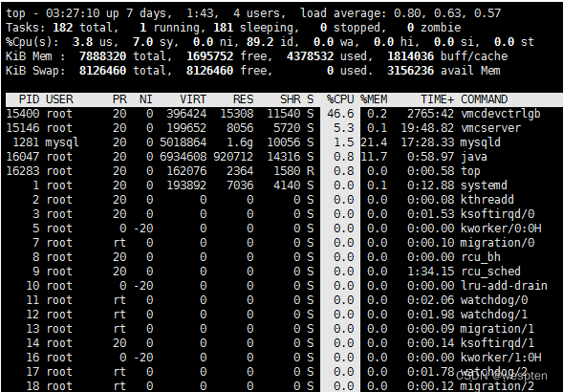The image size is (563, 392).
Task: Click the PID column header
Action: pyautogui.click(x=29, y=99)
